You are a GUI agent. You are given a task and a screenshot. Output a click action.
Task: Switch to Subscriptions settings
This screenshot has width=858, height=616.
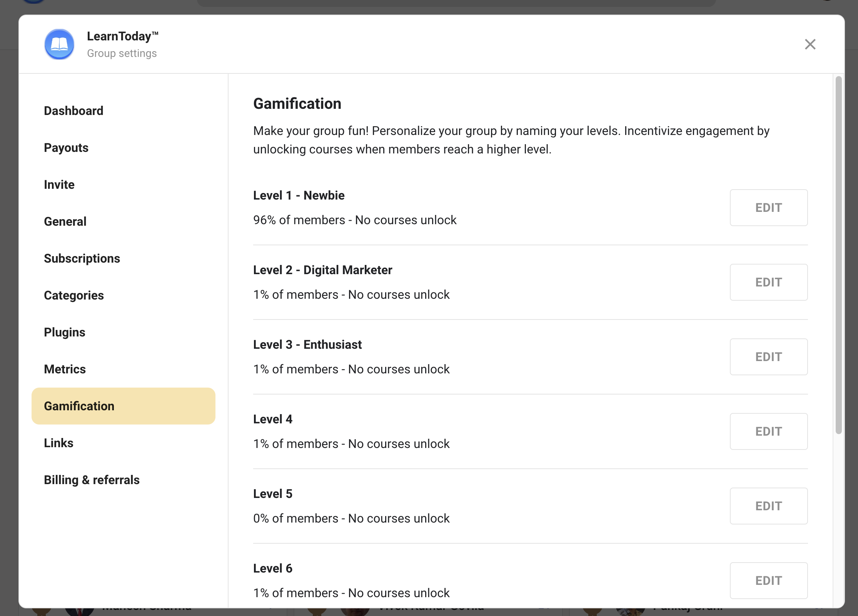coord(82,258)
